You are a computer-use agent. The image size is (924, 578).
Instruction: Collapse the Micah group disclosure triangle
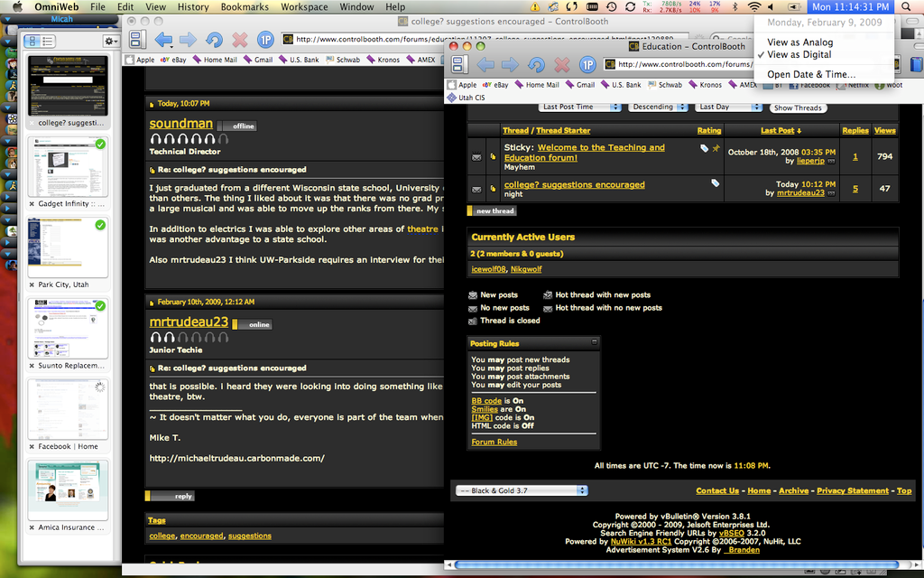(x=7, y=20)
